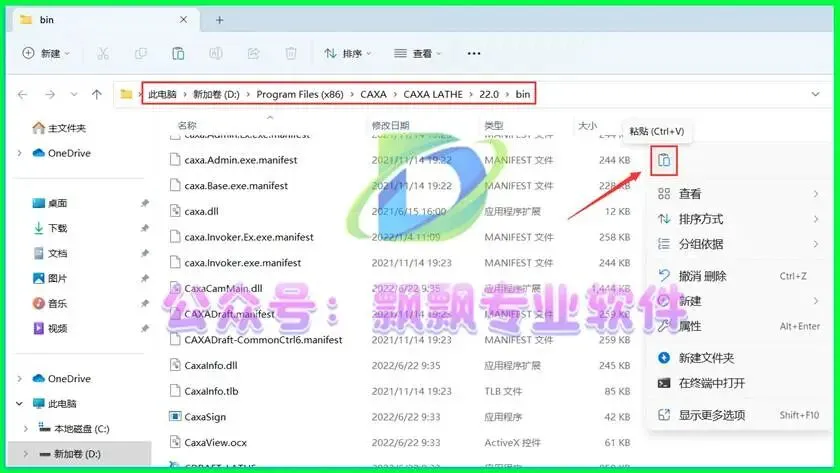Click the Paste clipboard icon in toolbar
The width and height of the screenshot is (840, 473).
[x=178, y=54]
